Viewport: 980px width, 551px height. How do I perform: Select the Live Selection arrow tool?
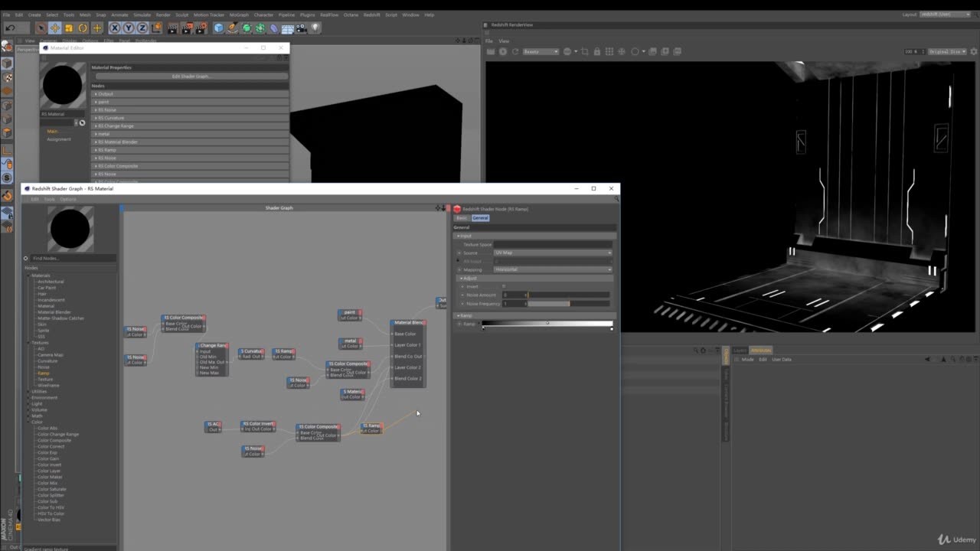click(x=41, y=28)
